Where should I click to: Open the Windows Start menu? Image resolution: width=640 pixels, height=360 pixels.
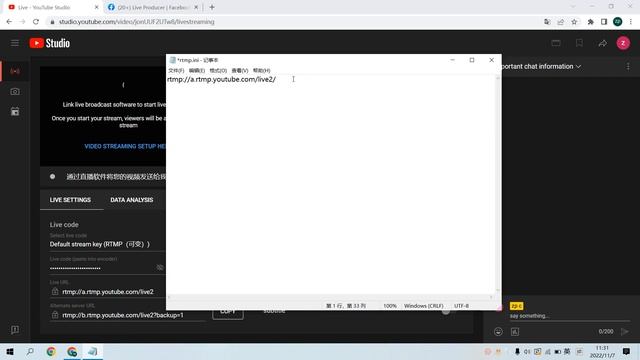point(10,351)
